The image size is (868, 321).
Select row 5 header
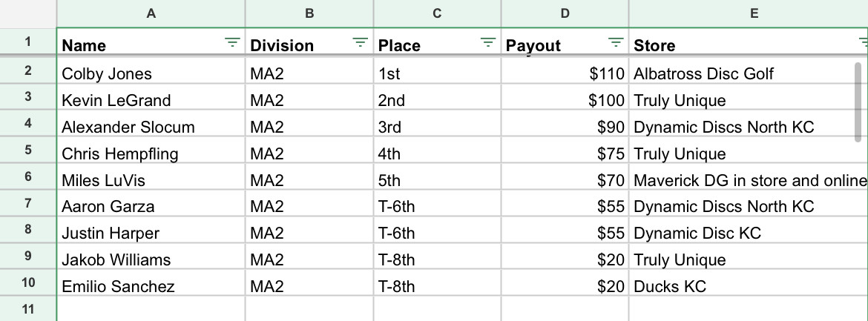coord(28,153)
